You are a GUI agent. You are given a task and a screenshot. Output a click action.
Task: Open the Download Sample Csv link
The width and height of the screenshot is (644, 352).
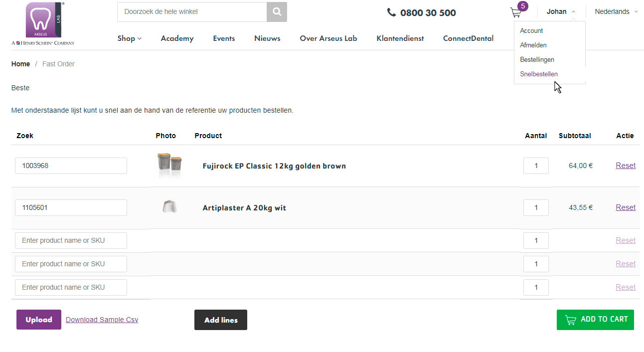tap(102, 320)
